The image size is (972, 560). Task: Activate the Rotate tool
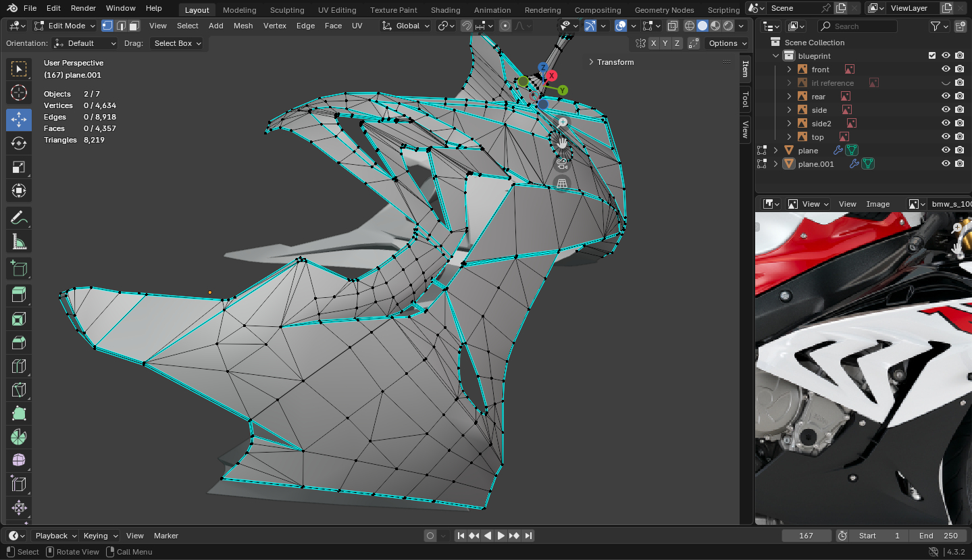click(x=19, y=143)
